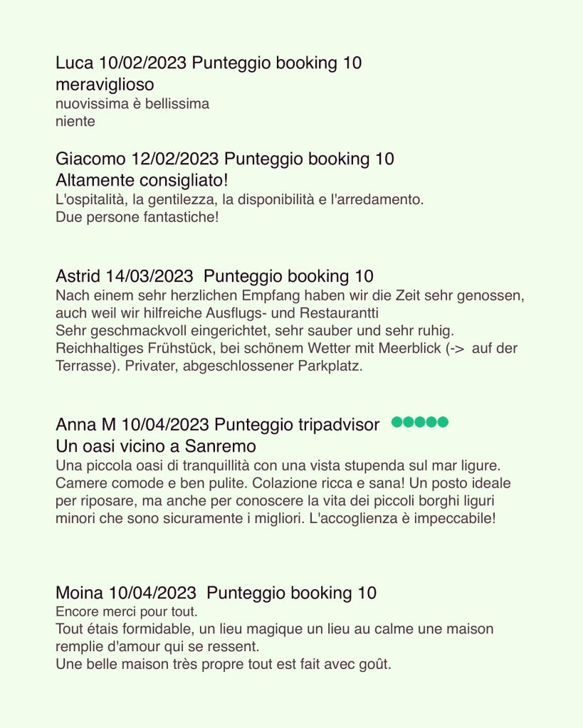Click Anna M's TripAdvisor review header
Screen dimensions: 583x728
pyautogui.click(x=217, y=425)
